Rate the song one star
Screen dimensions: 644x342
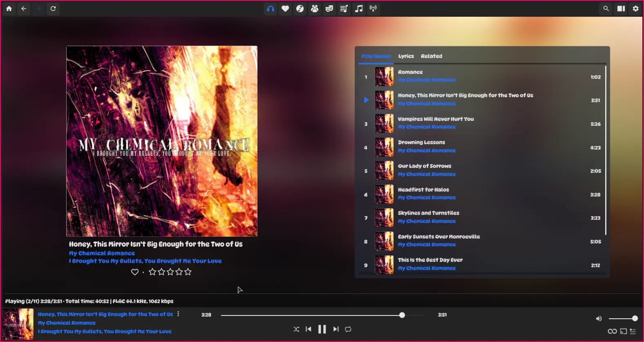point(152,272)
